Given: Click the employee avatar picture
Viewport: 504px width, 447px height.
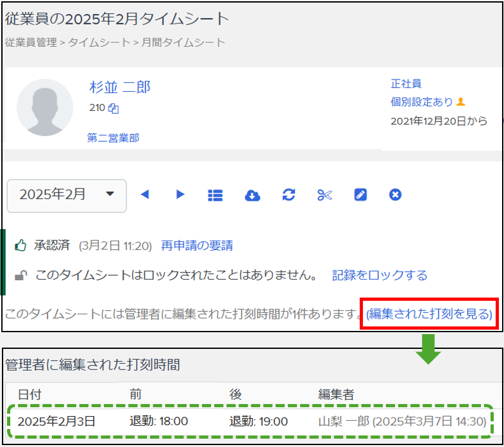Looking at the screenshot, I should point(45,107).
